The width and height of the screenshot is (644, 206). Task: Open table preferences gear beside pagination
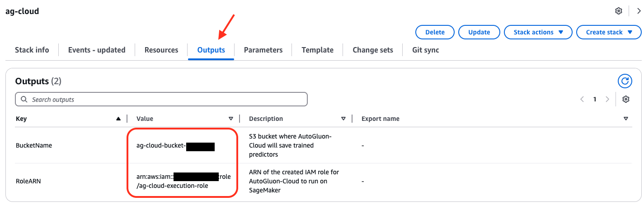point(626,99)
